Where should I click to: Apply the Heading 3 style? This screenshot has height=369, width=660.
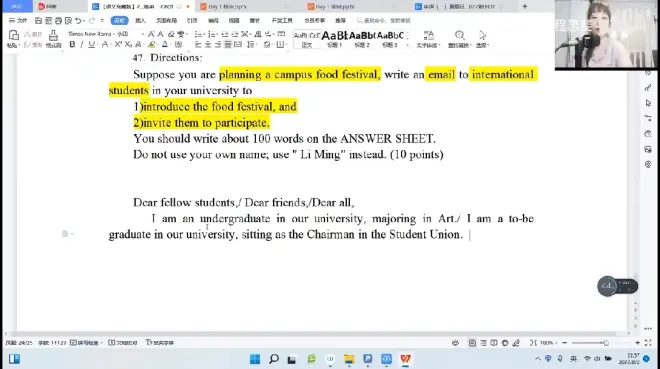pyautogui.click(x=390, y=39)
